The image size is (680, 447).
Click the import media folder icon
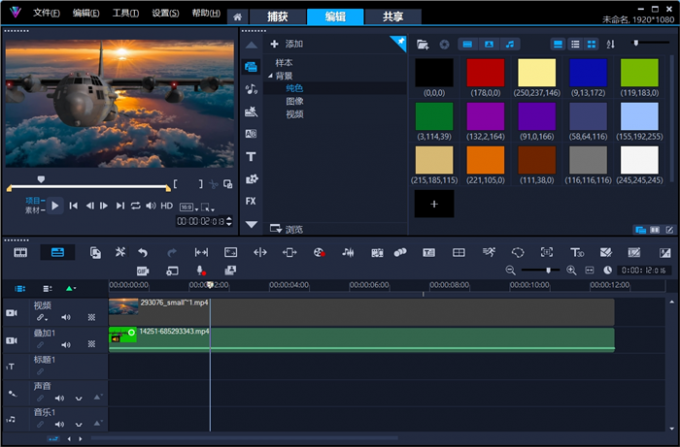(x=423, y=44)
